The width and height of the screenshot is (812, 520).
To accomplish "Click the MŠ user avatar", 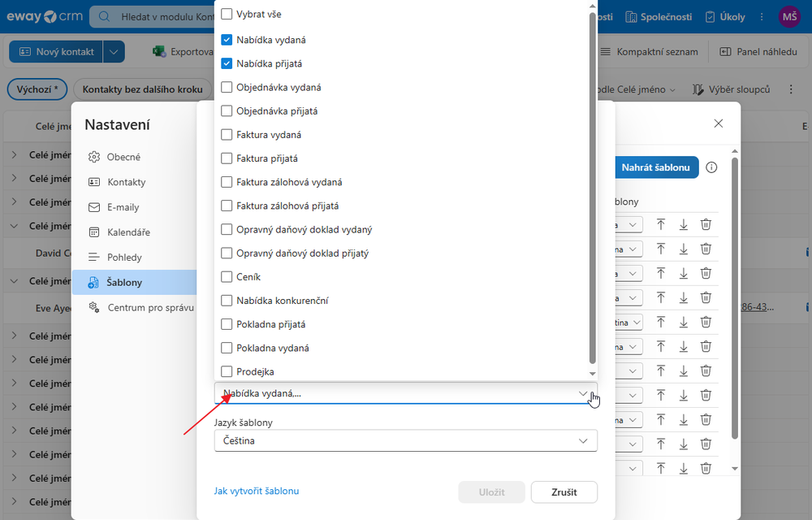I will coord(788,17).
